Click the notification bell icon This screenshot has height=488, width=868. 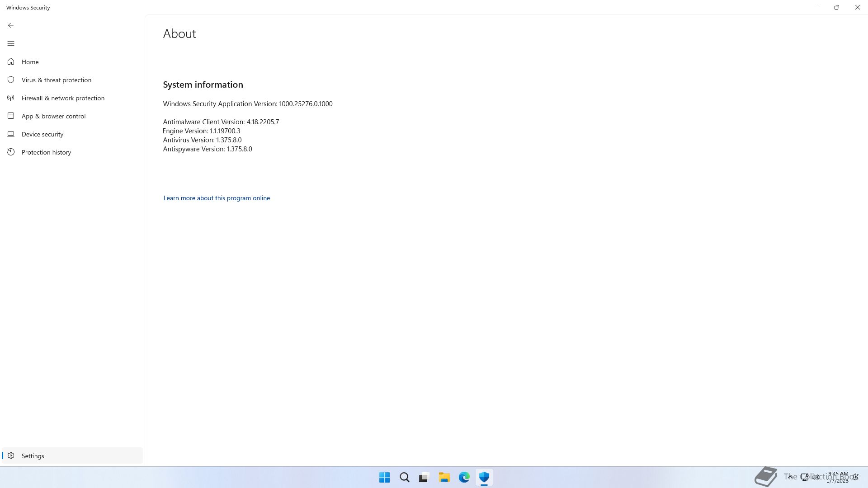[855, 477]
